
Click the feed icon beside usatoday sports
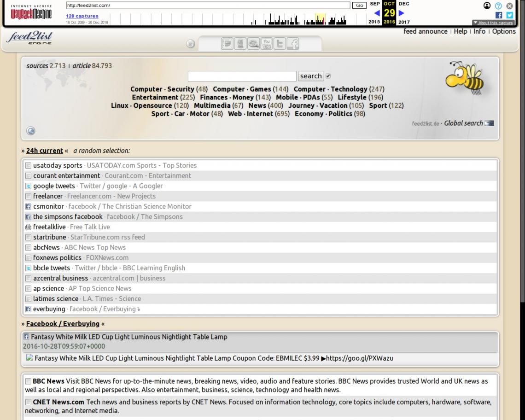29,165
